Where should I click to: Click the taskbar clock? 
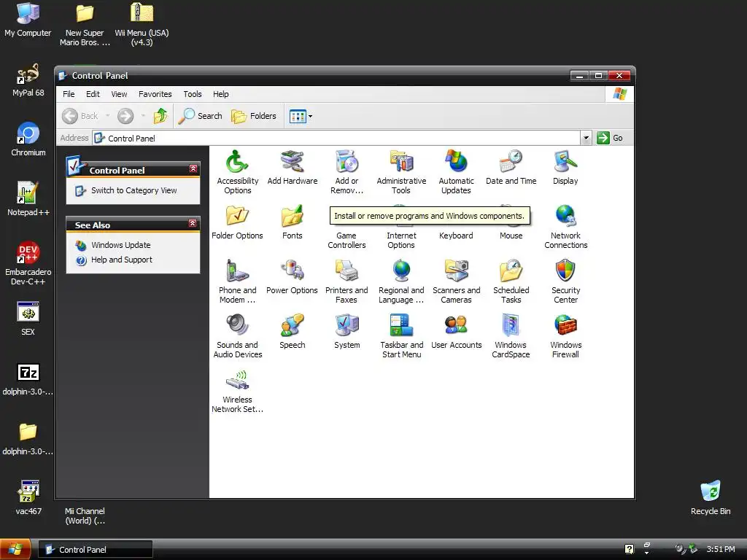click(x=721, y=550)
